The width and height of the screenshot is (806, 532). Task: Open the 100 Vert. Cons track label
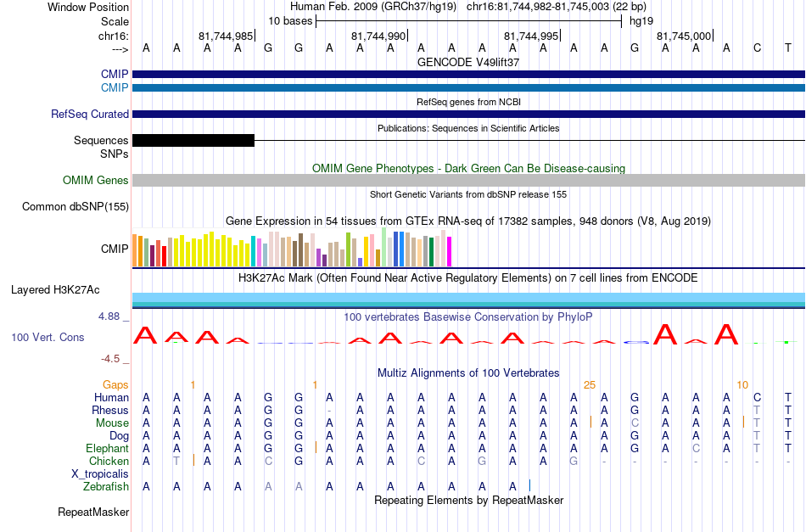[x=48, y=337]
